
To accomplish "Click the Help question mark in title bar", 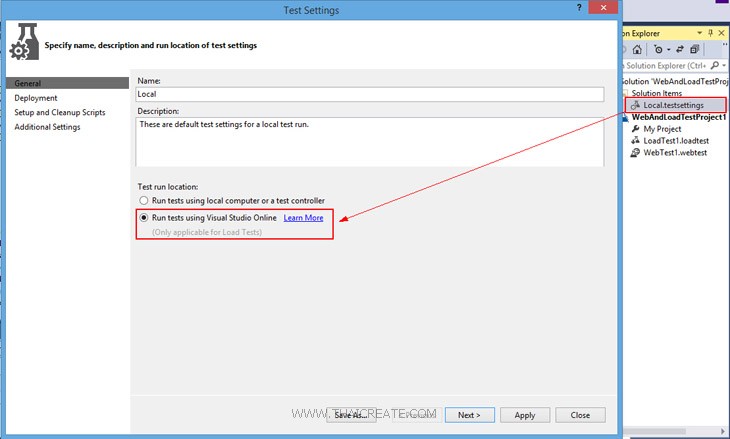I will pos(579,7).
